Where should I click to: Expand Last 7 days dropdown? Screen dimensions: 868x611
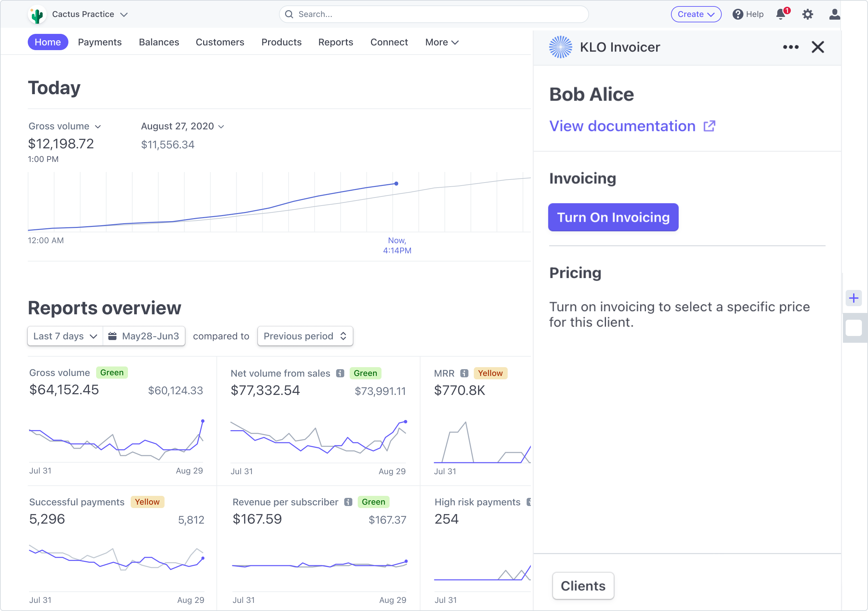point(65,336)
